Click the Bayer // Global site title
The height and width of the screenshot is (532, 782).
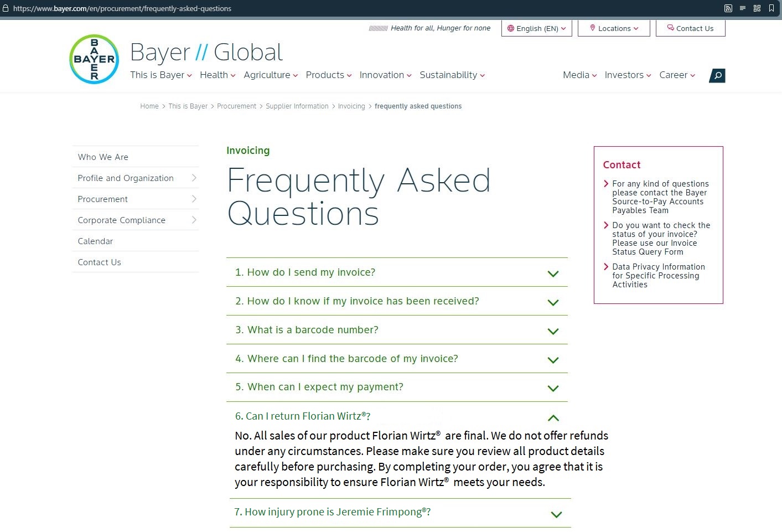206,53
